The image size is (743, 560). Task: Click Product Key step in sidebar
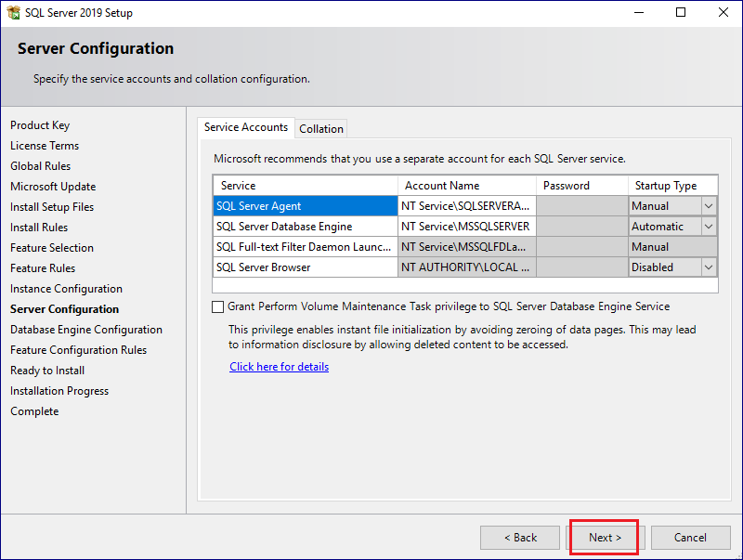(40, 125)
